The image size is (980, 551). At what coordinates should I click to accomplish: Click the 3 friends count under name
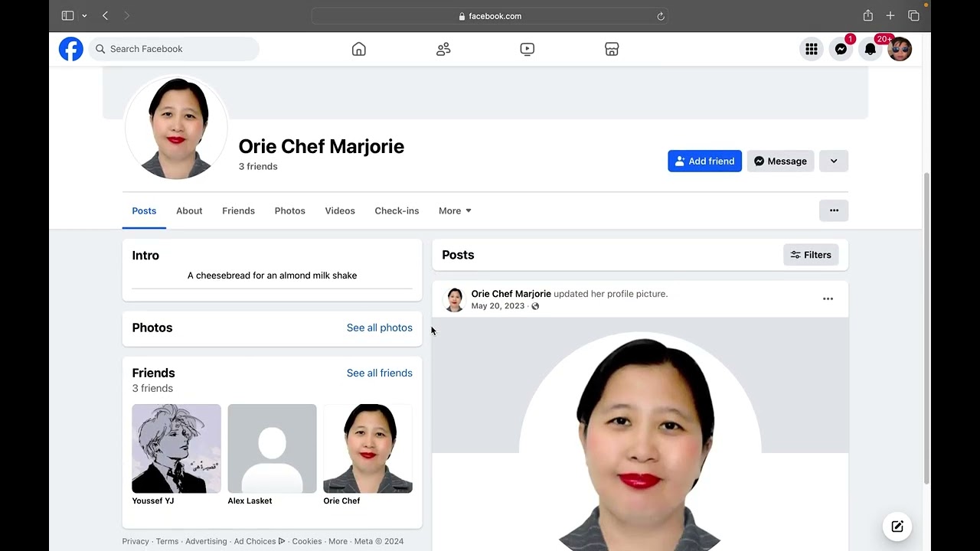[258, 166]
